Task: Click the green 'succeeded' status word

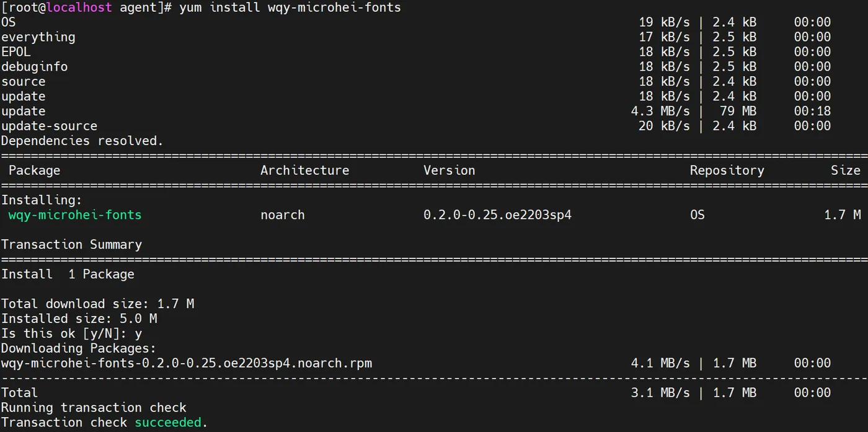Action: tap(168, 423)
